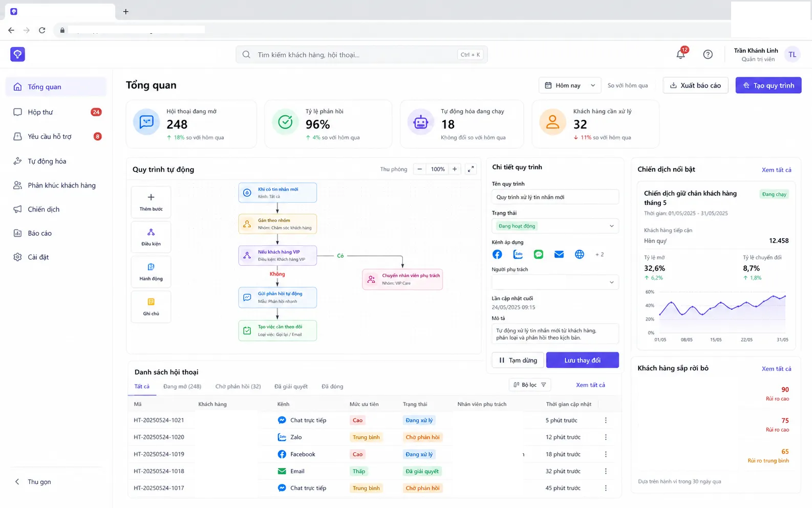Open a new browser tab
This screenshot has width=812, height=508.
[126, 11]
